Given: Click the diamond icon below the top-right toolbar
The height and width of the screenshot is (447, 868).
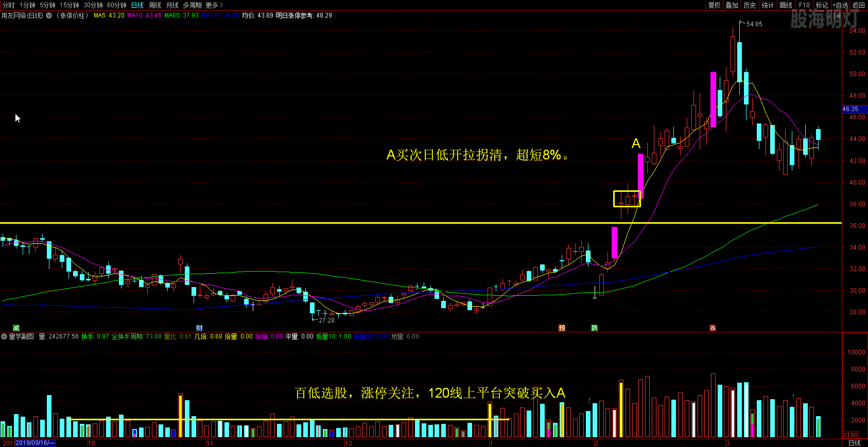Looking at the screenshot, I should (828, 15).
